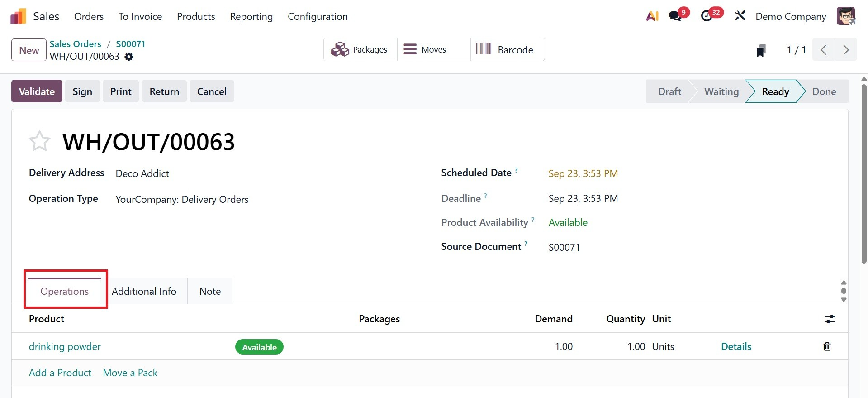The image size is (868, 398).
Task: Go to next record arrow
Action: click(x=845, y=50)
